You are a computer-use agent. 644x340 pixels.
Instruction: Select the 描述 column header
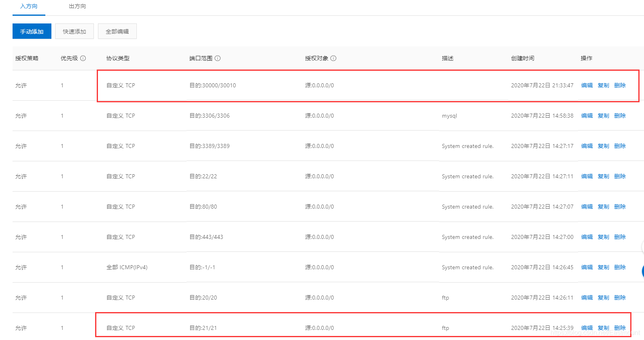pos(448,58)
